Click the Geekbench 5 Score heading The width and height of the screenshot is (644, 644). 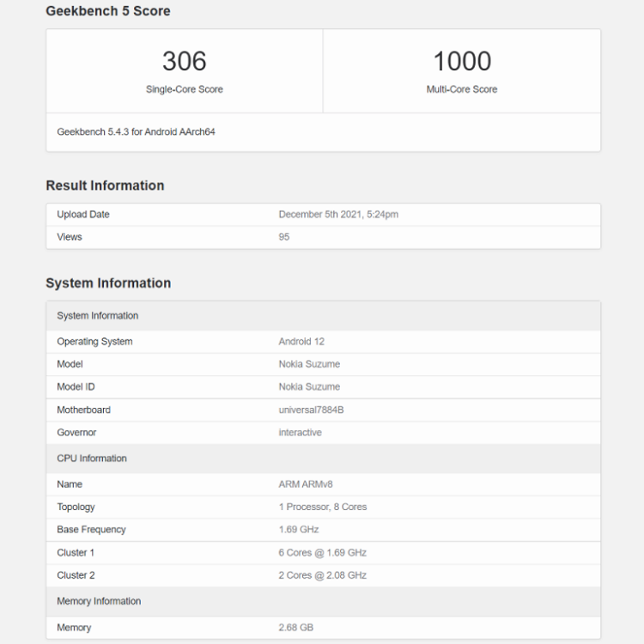pyautogui.click(x=108, y=11)
